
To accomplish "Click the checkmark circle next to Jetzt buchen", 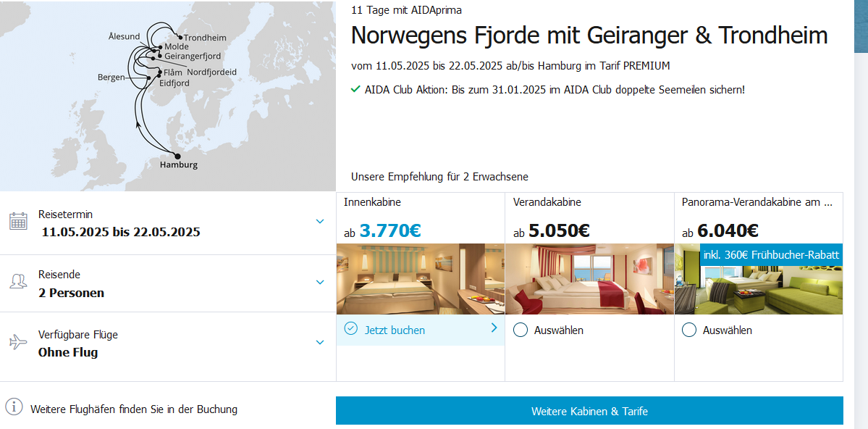I will tap(351, 329).
